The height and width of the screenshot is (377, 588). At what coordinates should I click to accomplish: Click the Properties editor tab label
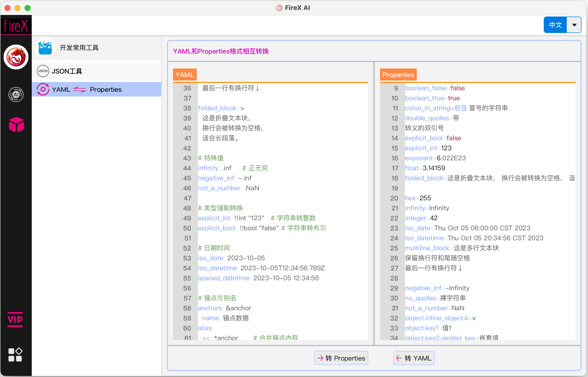tap(398, 74)
